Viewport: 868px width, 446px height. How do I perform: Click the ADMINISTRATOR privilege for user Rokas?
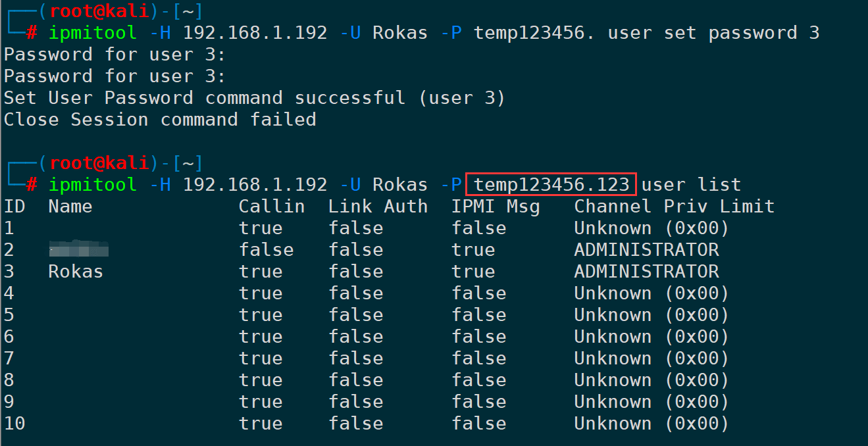click(646, 272)
